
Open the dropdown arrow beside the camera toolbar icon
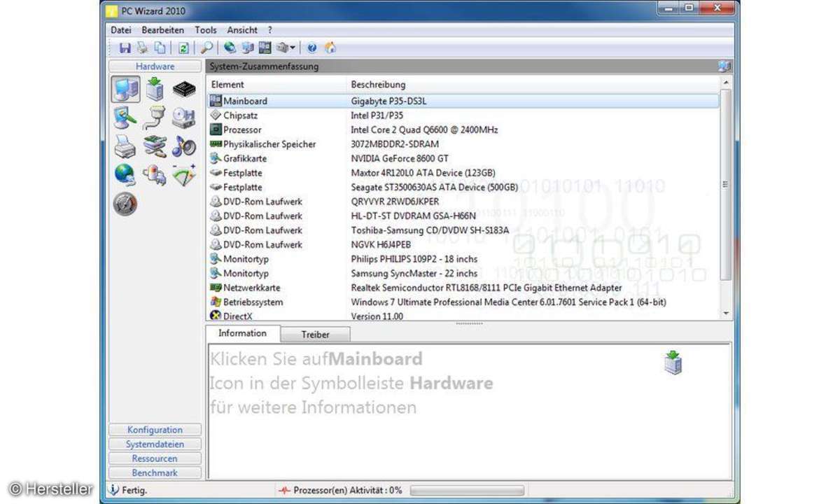(x=293, y=48)
